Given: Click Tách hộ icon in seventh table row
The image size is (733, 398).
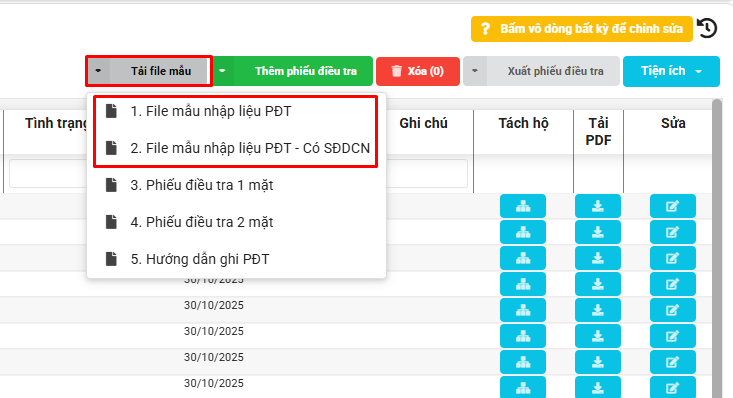Looking at the screenshot, I should pyautogui.click(x=523, y=362).
